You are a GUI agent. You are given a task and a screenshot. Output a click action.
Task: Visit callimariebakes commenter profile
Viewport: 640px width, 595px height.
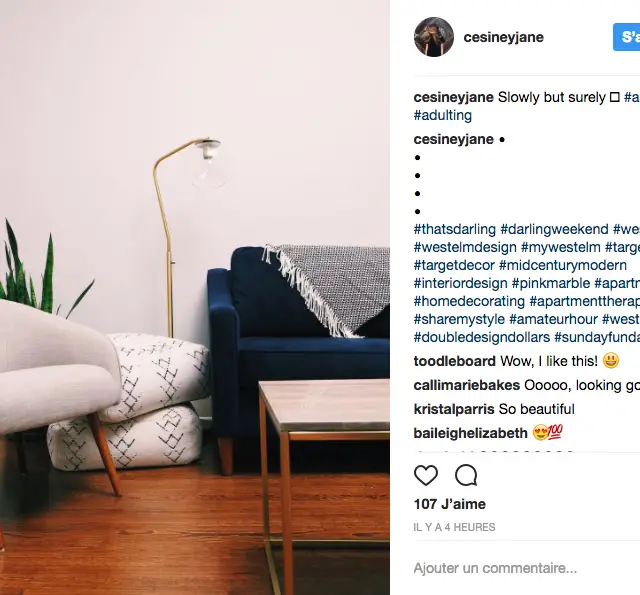(467, 385)
